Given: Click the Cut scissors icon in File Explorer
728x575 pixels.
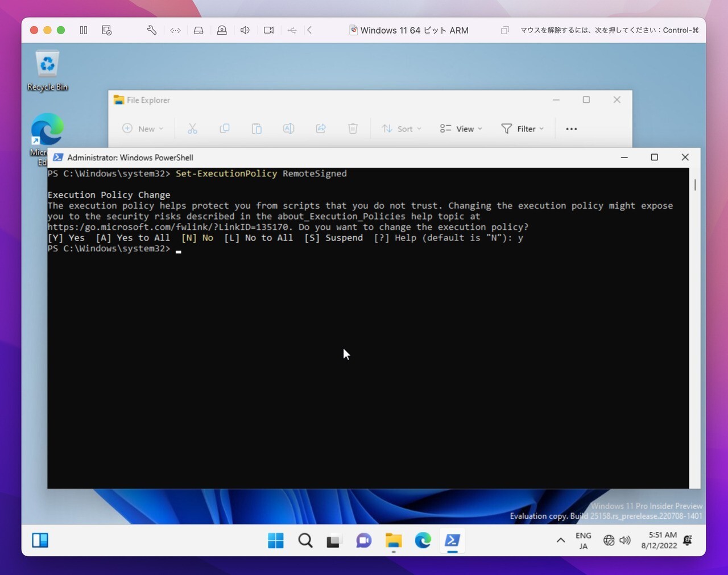Looking at the screenshot, I should [x=192, y=129].
